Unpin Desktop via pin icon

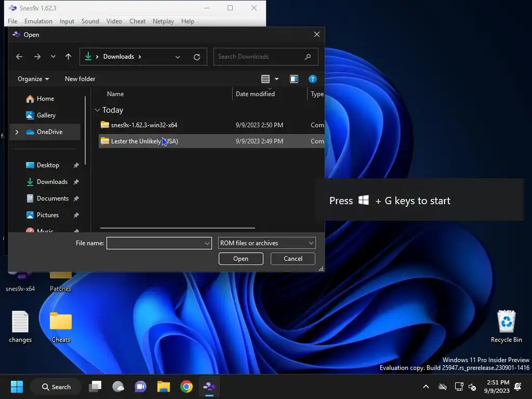[76, 165]
